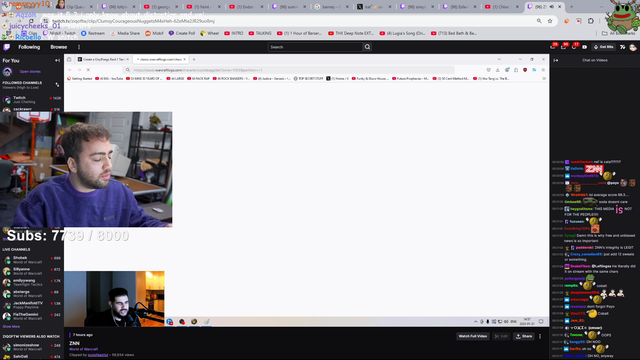Open the Browse page
The image size is (640, 360).
58,47
